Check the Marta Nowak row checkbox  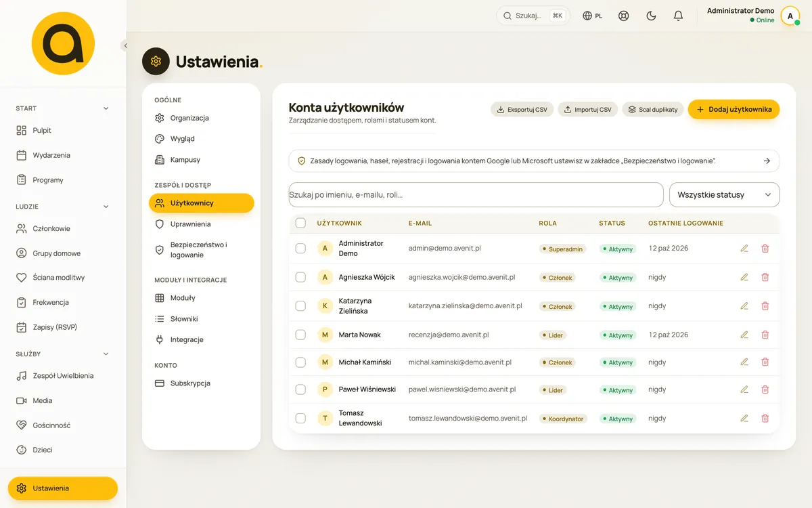click(300, 335)
